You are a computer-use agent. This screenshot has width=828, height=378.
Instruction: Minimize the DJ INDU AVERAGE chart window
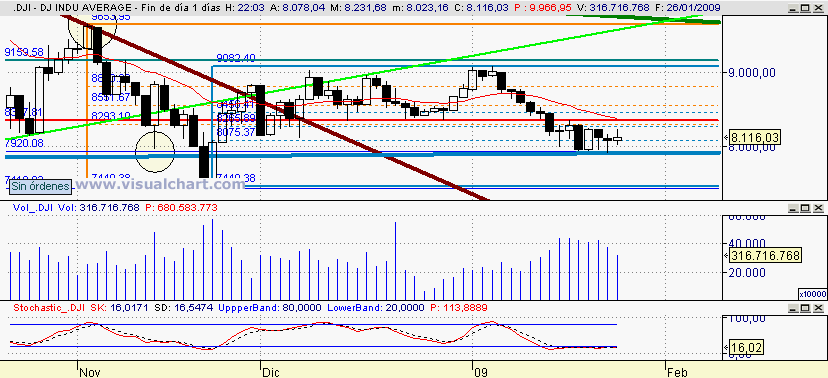(794, 8)
